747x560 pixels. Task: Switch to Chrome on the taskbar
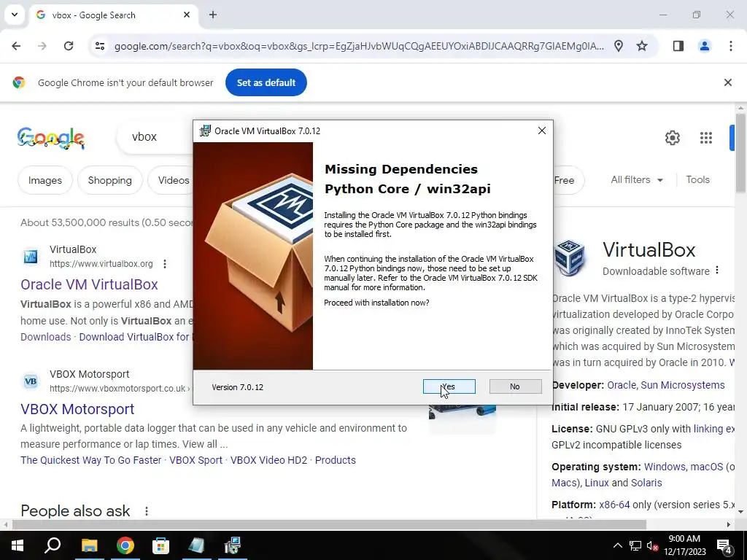pos(125,545)
